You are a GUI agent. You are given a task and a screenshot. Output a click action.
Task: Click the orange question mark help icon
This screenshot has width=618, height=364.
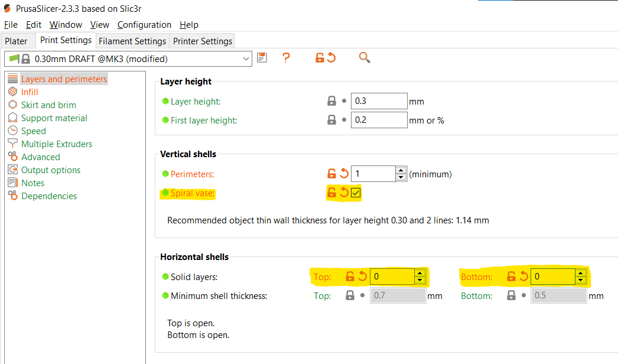coord(286,58)
